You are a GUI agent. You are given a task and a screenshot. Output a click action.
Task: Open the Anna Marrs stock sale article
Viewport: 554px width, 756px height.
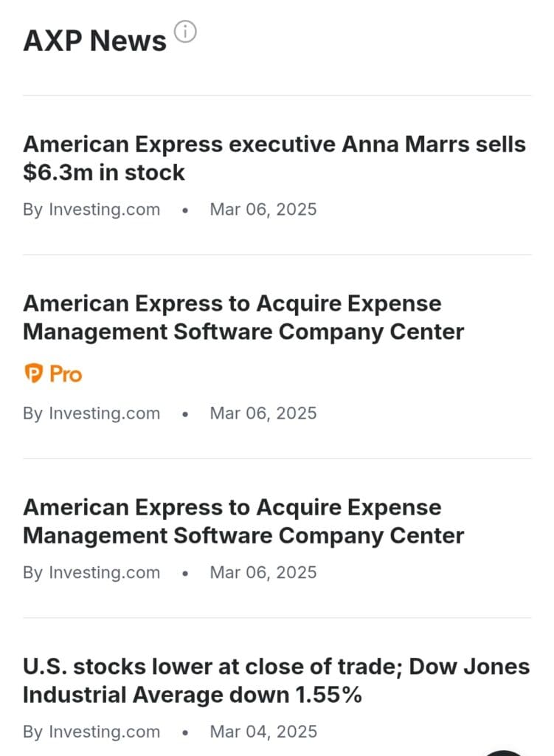274,158
